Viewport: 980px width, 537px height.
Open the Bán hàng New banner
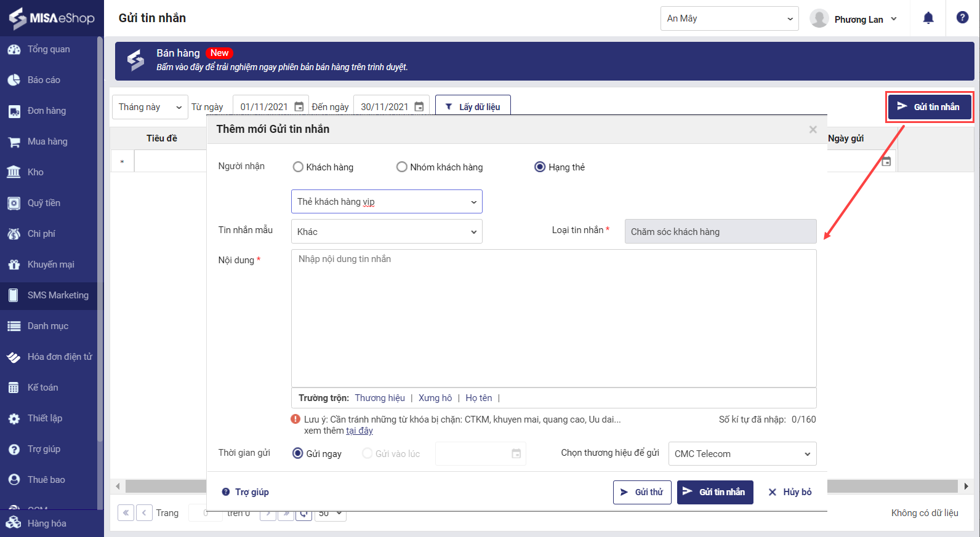pos(544,60)
